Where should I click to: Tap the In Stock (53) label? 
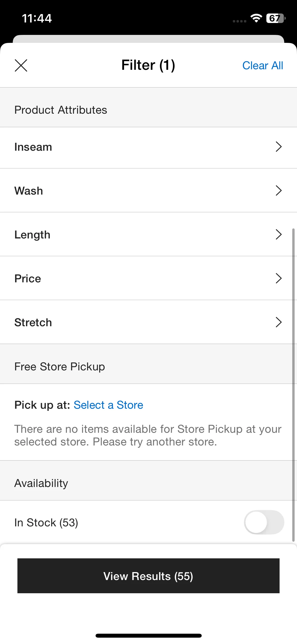(x=46, y=523)
